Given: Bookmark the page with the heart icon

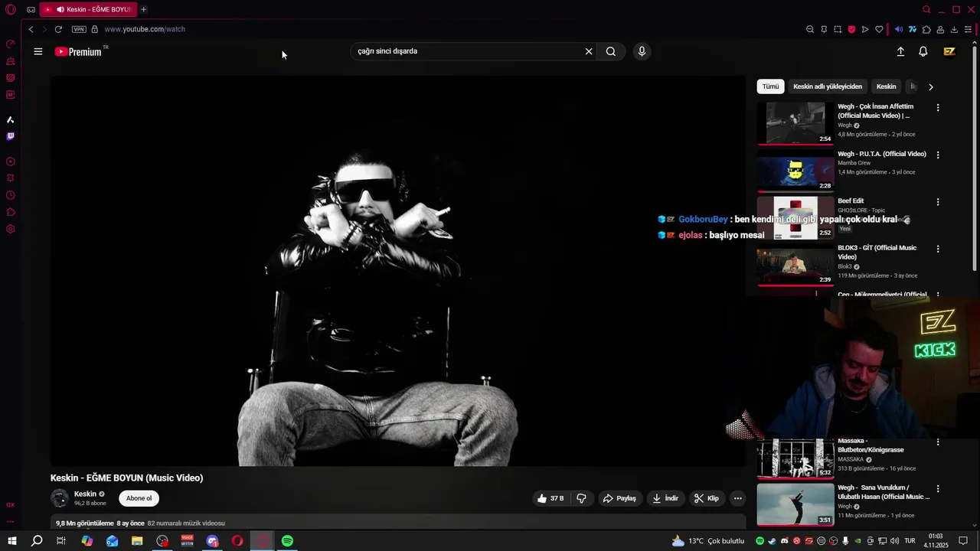Looking at the screenshot, I should tap(879, 29).
